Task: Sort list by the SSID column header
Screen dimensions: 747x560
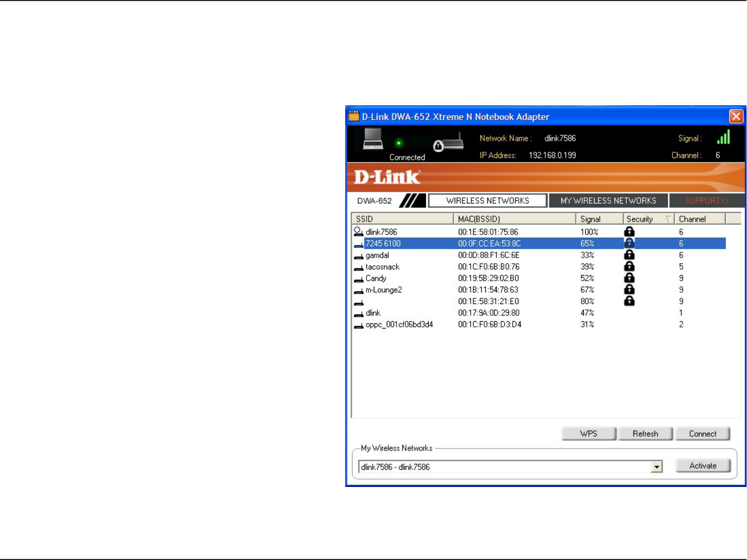Action: click(402, 219)
